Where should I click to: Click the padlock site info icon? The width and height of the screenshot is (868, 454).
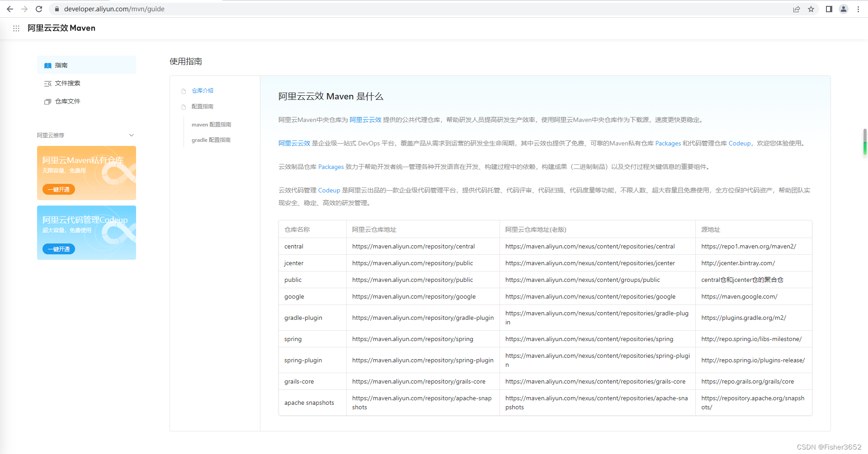point(57,9)
